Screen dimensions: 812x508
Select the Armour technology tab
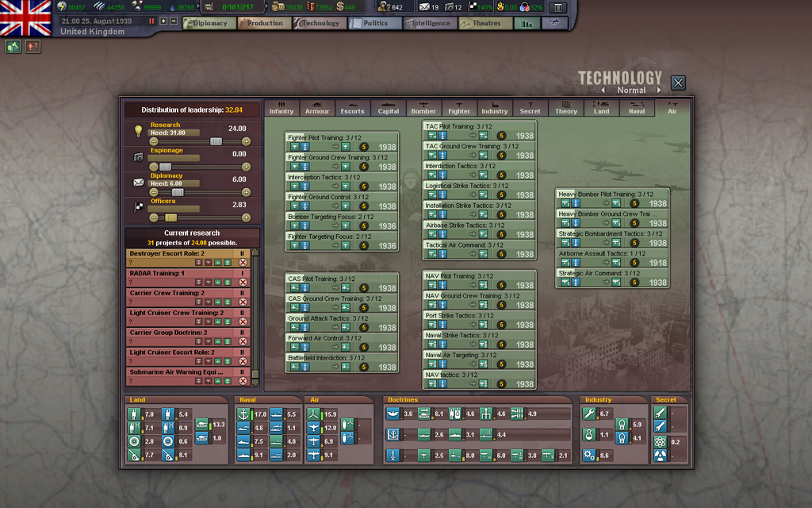coord(317,108)
